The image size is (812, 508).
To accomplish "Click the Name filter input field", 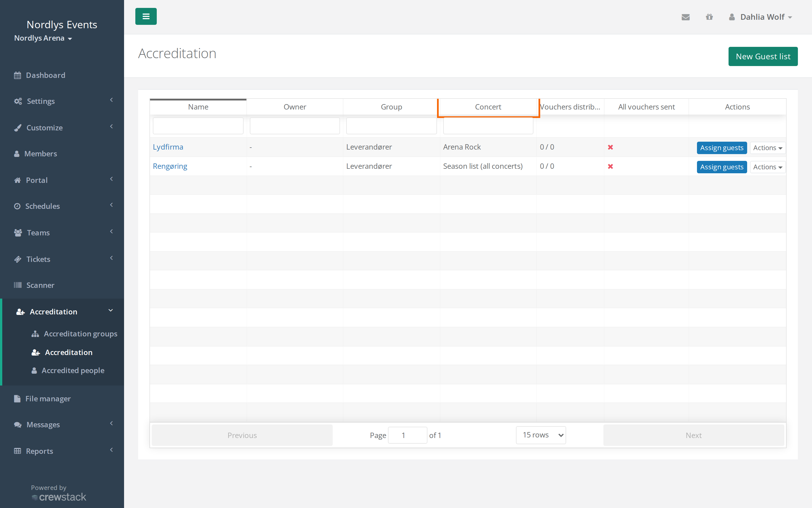I will coord(198,126).
